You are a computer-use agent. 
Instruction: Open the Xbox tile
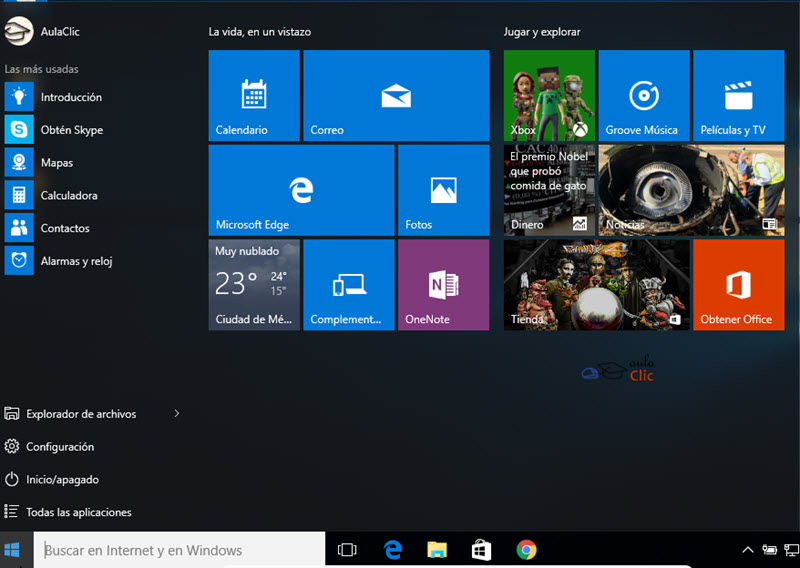tap(549, 95)
